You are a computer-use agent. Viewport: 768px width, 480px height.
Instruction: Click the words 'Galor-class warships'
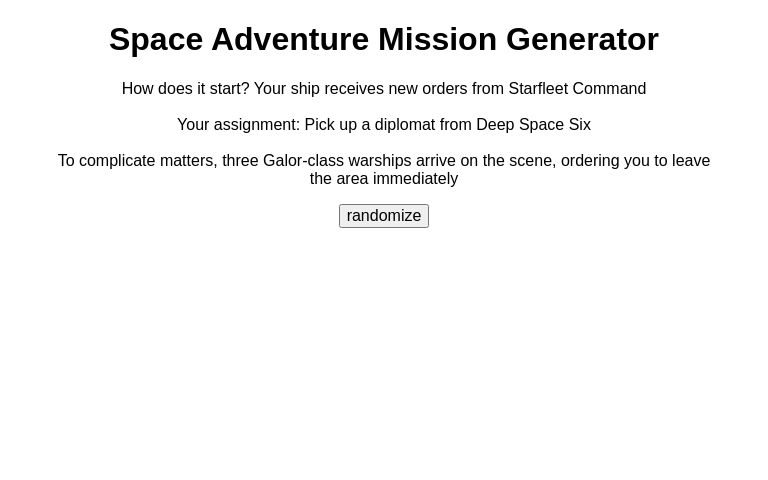(x=337, y=161)
